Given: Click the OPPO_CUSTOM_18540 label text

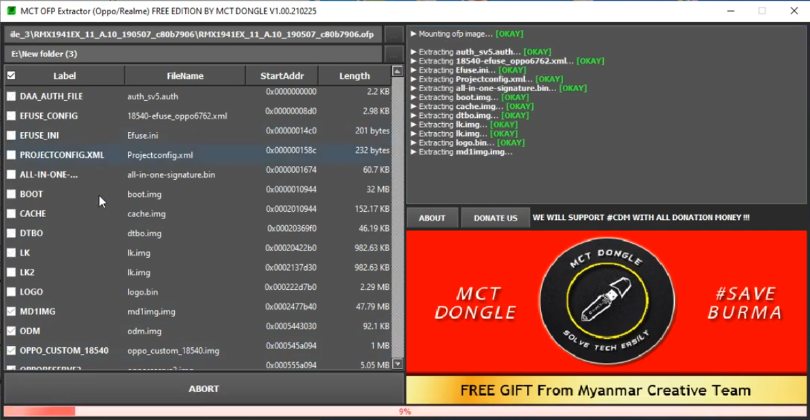Looking at the screenshot, I should (64, 350).
